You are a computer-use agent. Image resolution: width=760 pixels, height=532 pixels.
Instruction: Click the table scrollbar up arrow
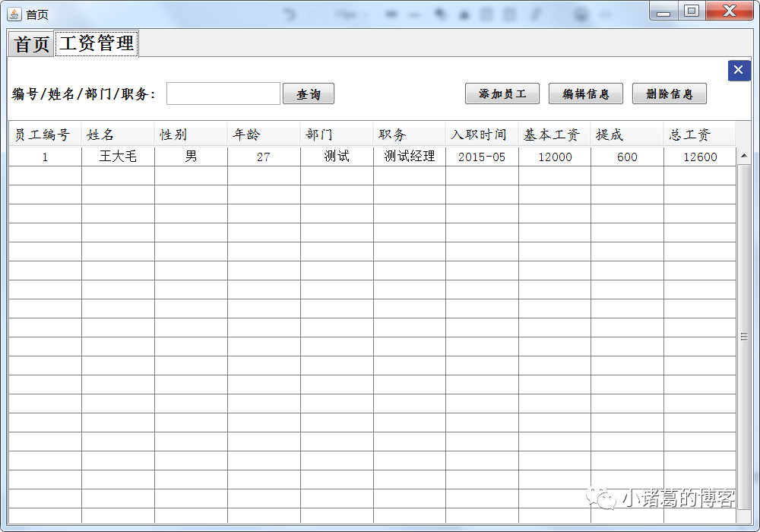click(x=743, y=156)
